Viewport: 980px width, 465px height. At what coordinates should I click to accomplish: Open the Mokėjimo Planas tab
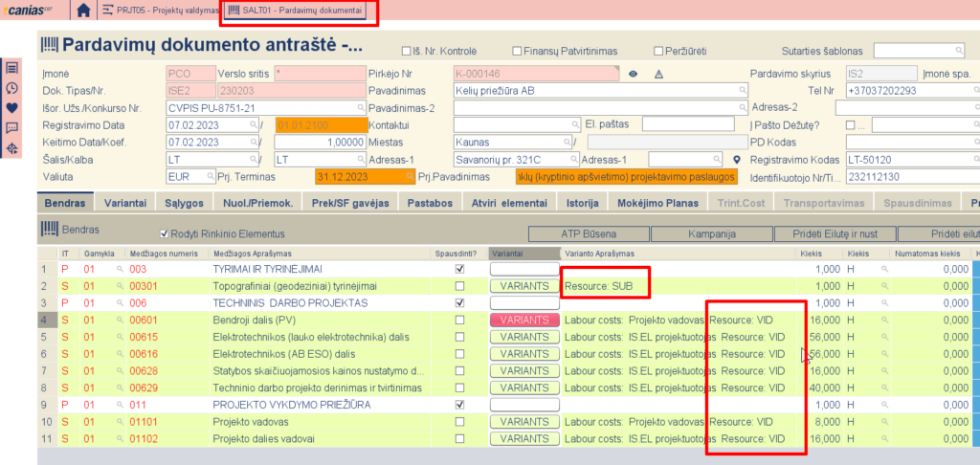point(655,203)
